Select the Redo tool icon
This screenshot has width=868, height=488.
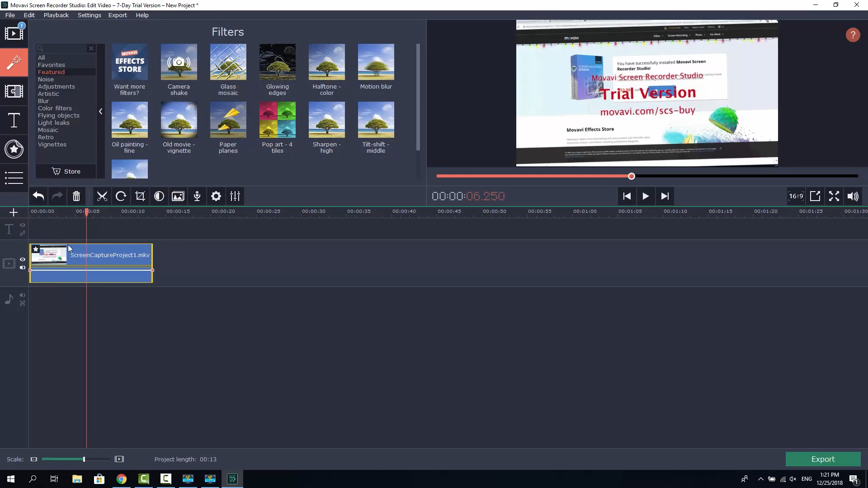coord(57,196)
